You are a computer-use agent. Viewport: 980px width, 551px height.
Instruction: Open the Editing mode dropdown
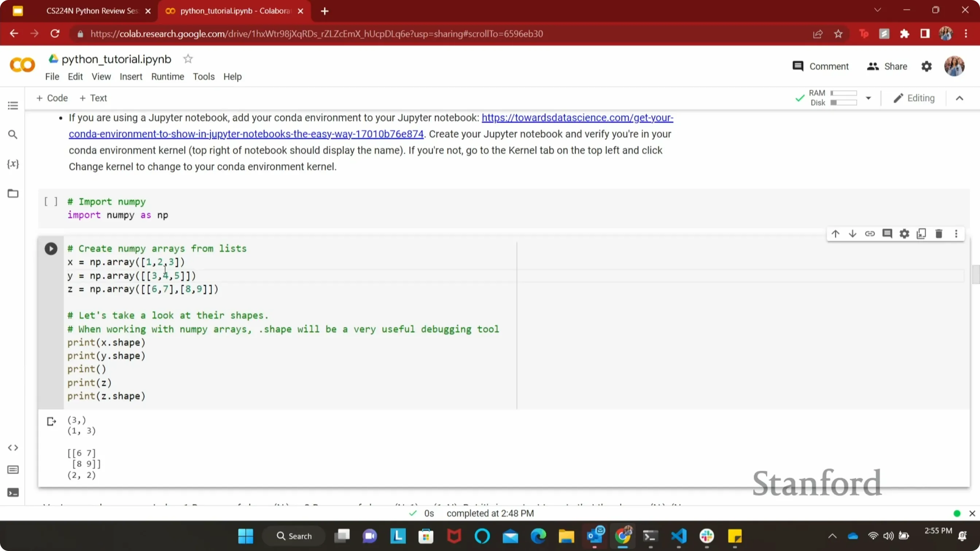tap(914, 98)
